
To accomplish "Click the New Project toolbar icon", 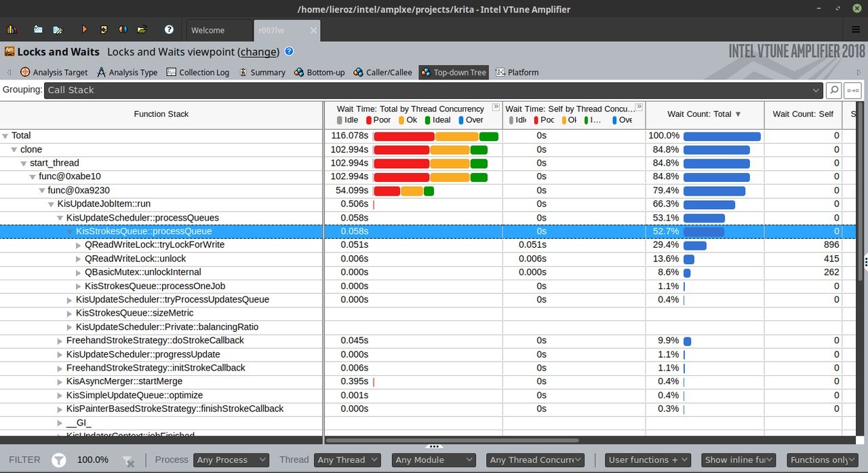I will tap(38, 30).
